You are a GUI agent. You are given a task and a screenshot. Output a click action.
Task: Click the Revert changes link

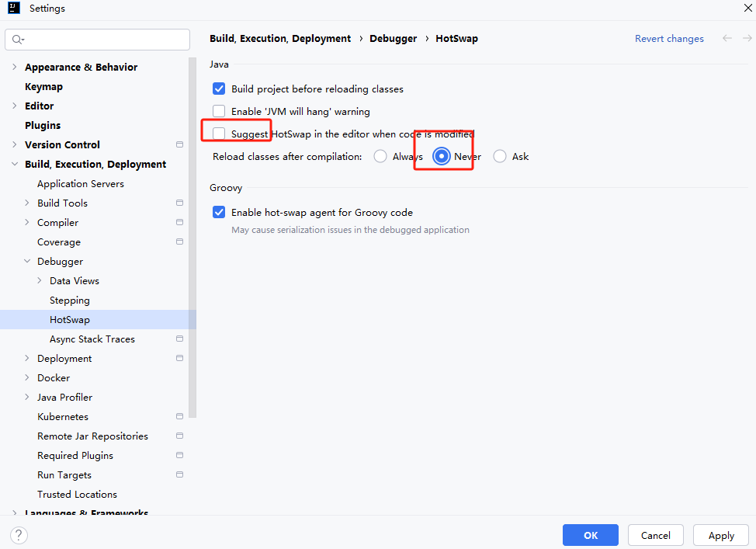point(669,39)
